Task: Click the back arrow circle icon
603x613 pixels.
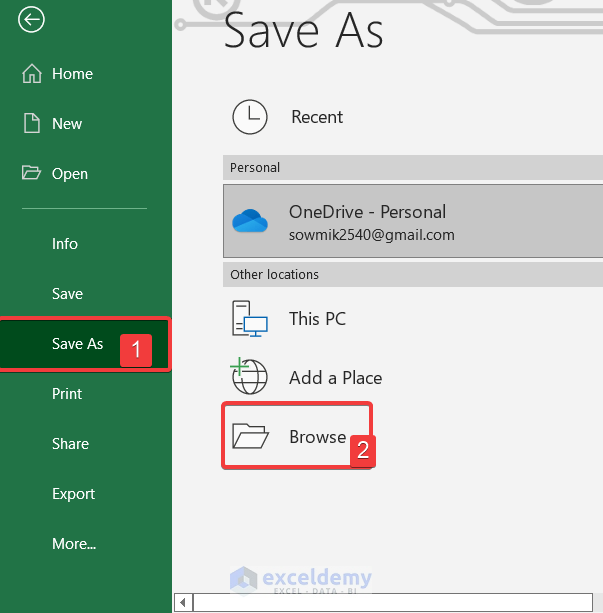Action: [x=31, y=20]
